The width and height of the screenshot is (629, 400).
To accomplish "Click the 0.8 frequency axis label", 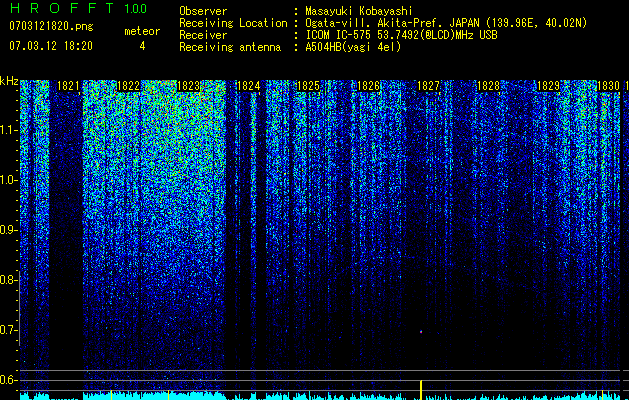I will tap(8, 280).
